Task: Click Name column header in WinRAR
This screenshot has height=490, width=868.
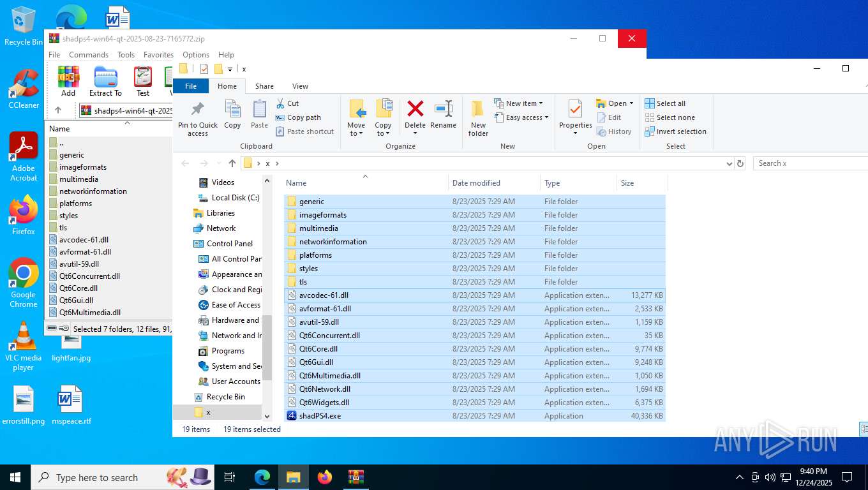Action: coord(108,128)
